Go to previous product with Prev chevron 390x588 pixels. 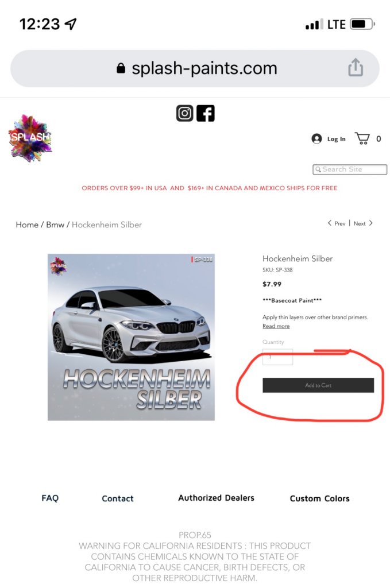click(329, 223)
